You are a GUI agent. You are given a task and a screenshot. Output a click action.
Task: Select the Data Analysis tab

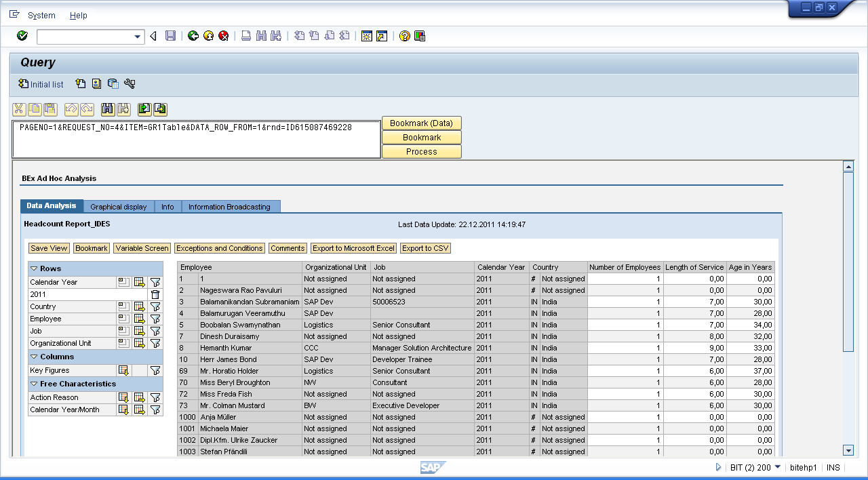tap(52, 206)
